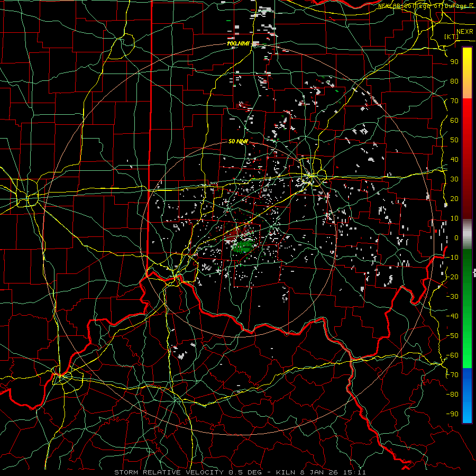The height and width of the screenshot is (476, 476).
Task: Click the positive 20 knot scale value
Action: click(x=454, y=198)
